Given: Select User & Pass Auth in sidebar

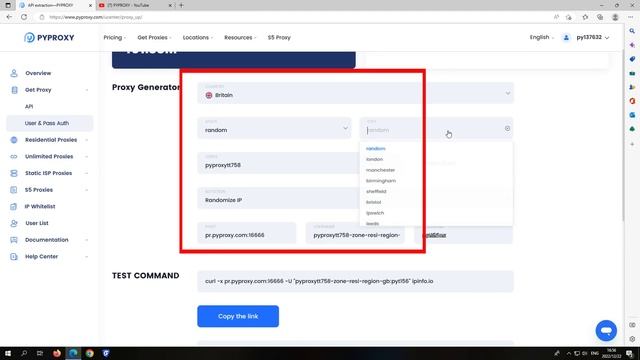Looking at the screenshot, I should 49,123.
